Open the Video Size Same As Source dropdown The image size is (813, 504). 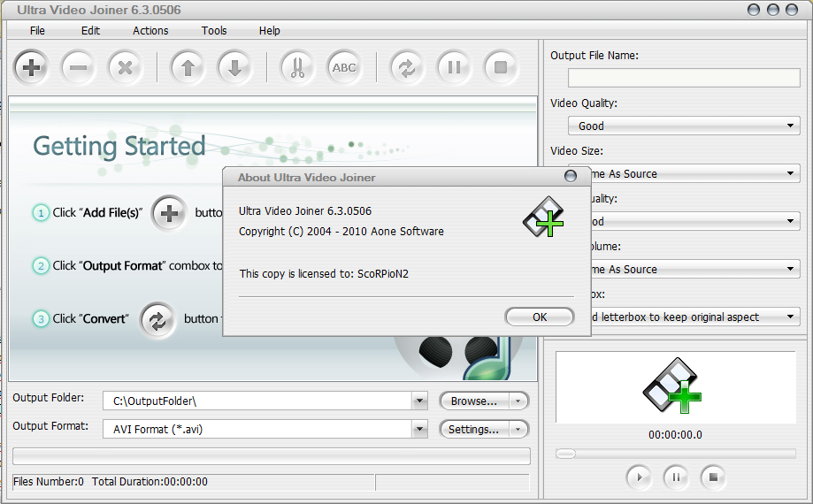click(695, 173)
